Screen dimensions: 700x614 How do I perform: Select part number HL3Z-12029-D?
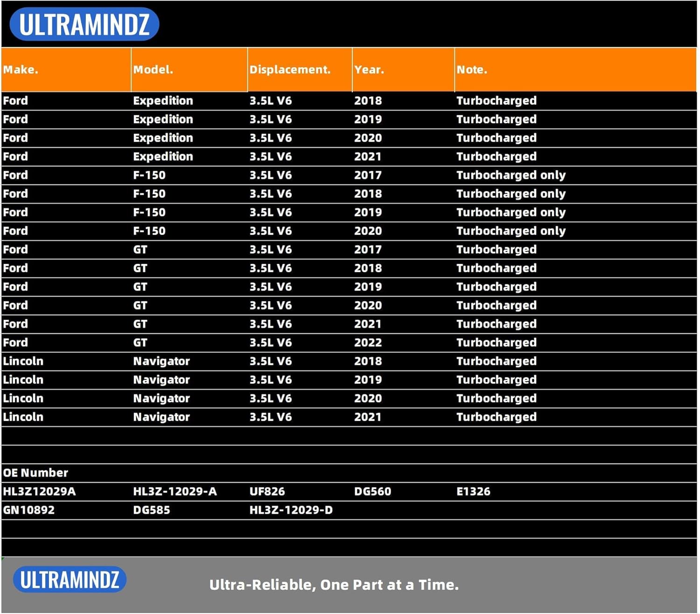click(291, 510)
